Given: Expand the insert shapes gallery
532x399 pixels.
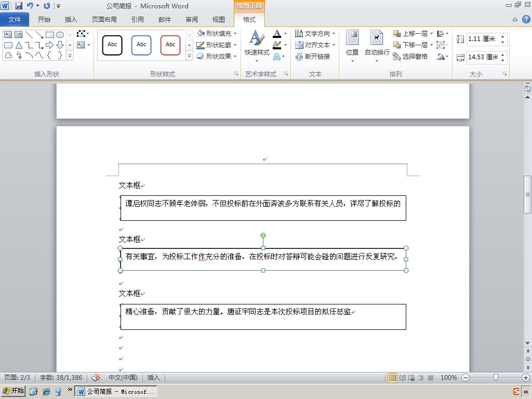Looking at the screenshot, I should pos(70,56).
